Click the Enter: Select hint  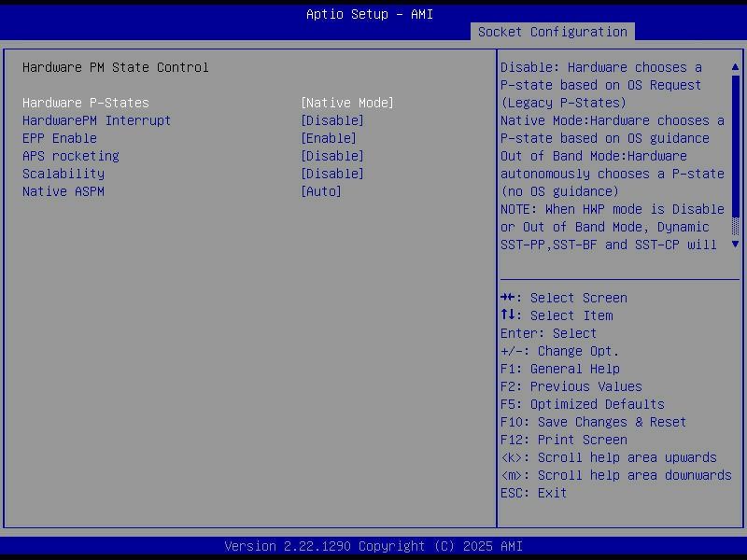tap(548, 333)
